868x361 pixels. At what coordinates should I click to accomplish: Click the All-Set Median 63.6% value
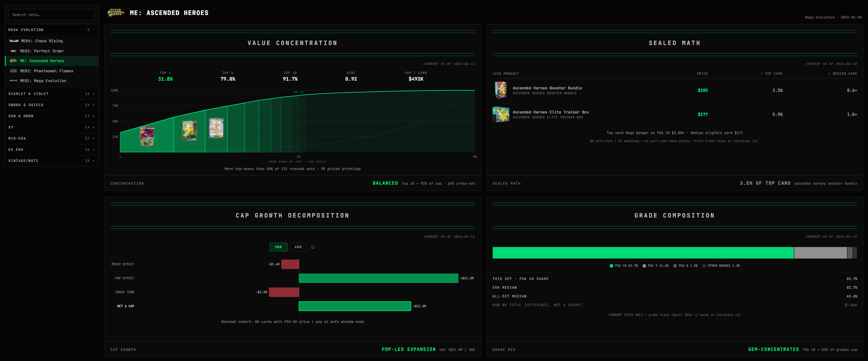pyautogui.click(x=852, y=296)
